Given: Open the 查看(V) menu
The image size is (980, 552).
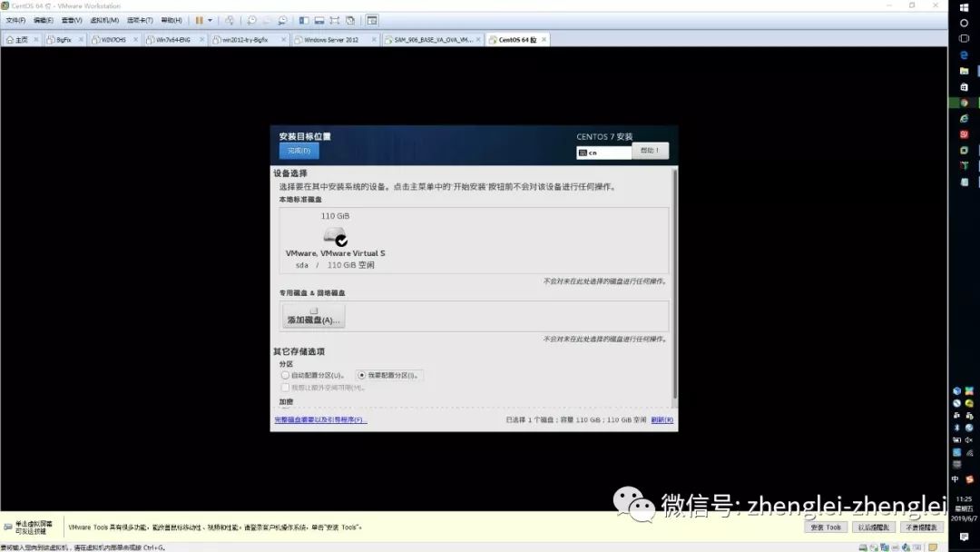Looking at the screenshot, I should (x=72, y=21).
